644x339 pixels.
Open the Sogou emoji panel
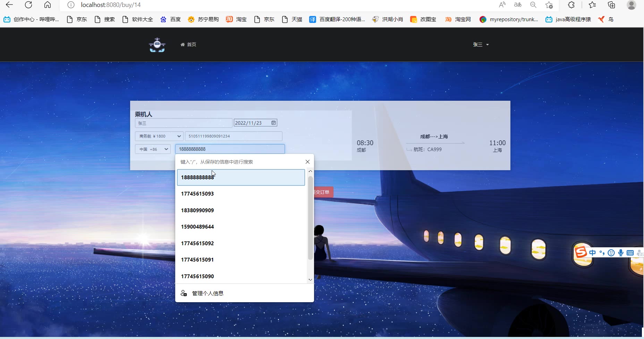click(x=611, y=253)
